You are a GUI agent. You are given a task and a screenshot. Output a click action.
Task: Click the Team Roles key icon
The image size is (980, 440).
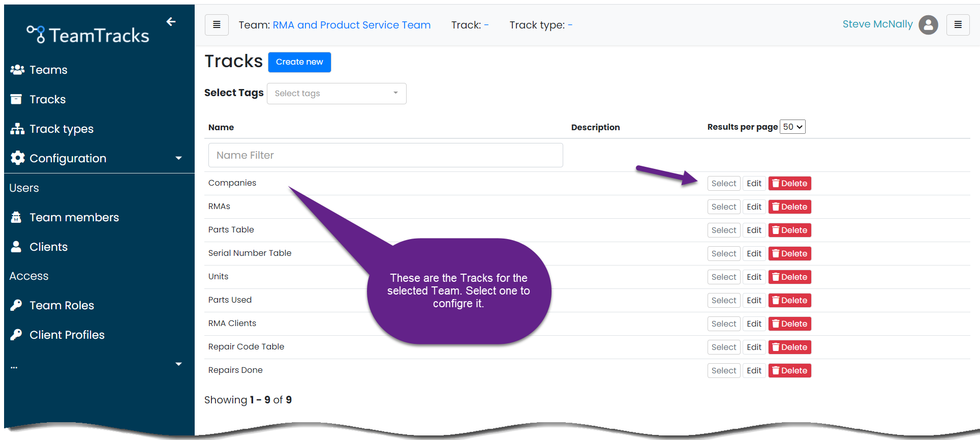(16, 305)
